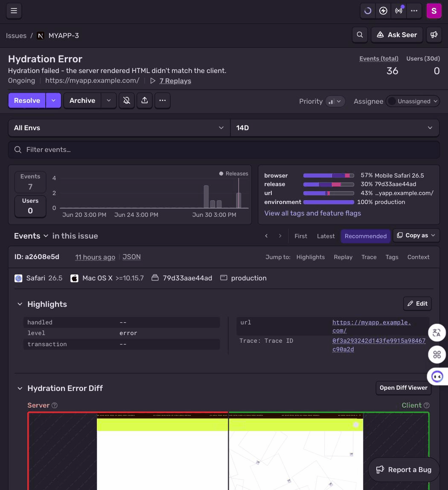
Task: Open the Copy as dropdown
Action: point(416,235)
